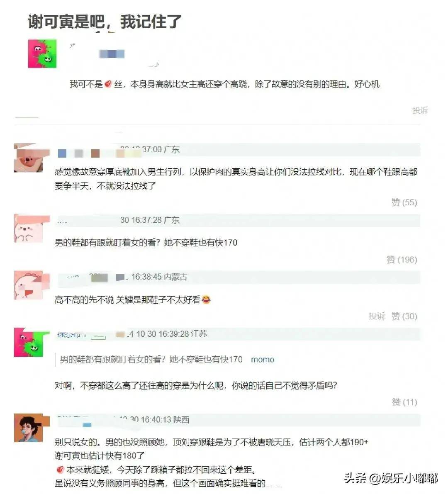
Task: Like the comment with 赞 (55)
Action: pos(404,202)
